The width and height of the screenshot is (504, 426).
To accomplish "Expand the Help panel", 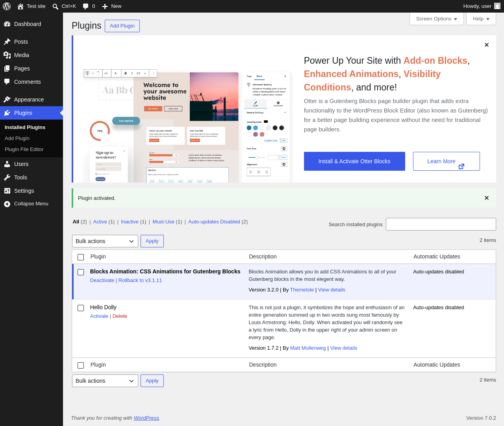I will [x=481, y=19].
